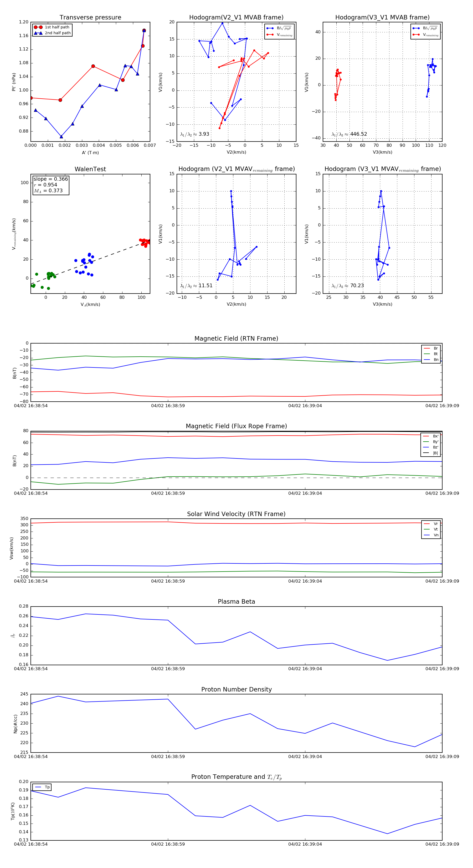Click the A' (T·m) x-axis label

(x=90, y=153)
